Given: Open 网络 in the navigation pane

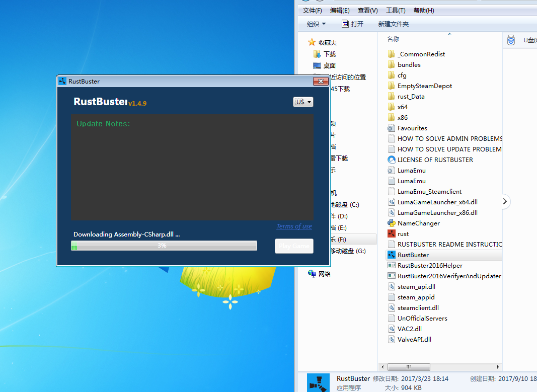Looking at the screenshot, I should [x=324, y=274].
